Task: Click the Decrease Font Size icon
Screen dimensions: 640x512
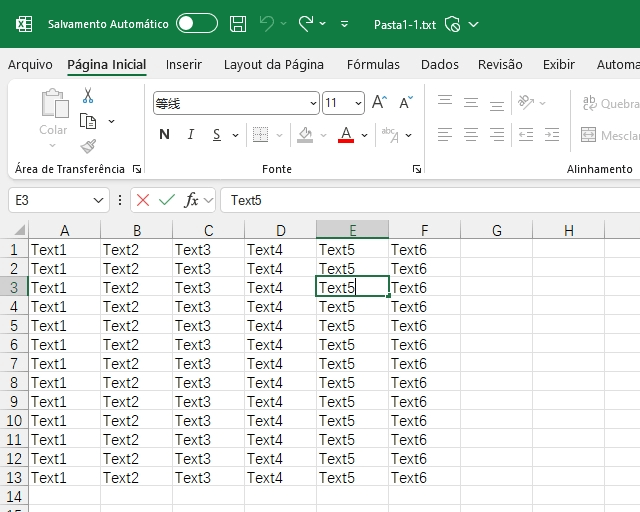Action: pos(405,103)
